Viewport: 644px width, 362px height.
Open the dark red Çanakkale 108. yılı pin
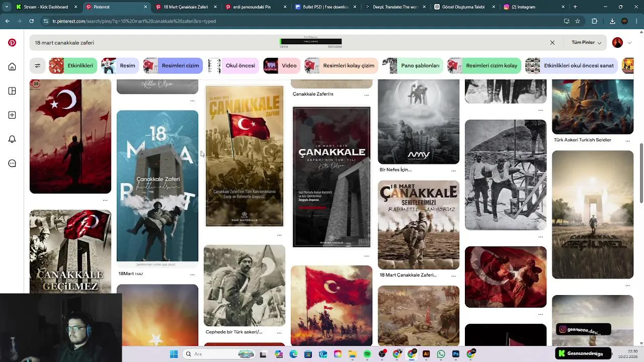(332, 177)
